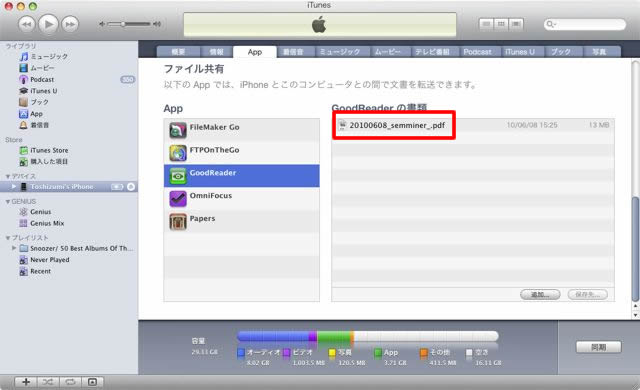Select FTPOnTheGo in the App list
Viewport: 640px width, 390px height.
pyautogui.click(x=242, y=153)
